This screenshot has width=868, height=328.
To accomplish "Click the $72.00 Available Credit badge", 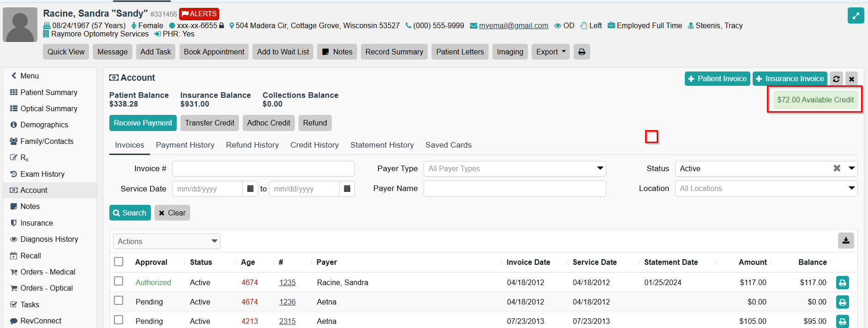I will tap(815, 100).
